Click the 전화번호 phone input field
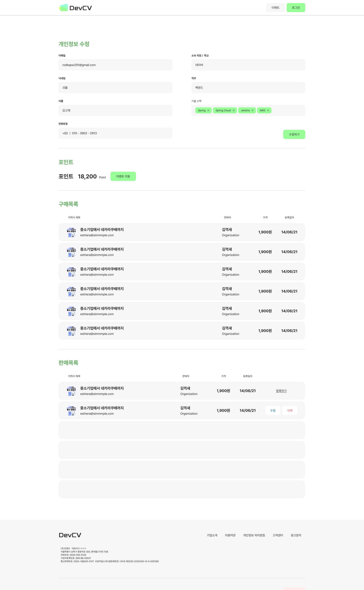The width and height of the screenshot is (364, 590). (x=115, y=133)
